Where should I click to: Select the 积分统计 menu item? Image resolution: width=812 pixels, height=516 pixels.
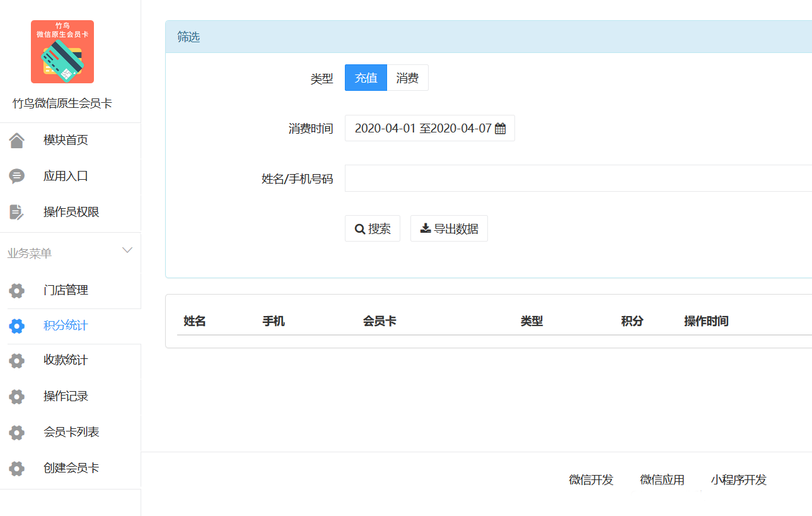66,325
